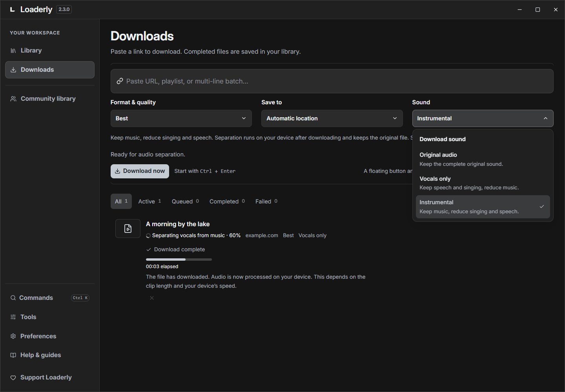Click the spinner next to Separating vocals
Image resolution: width=565 pixels, height=392 pixels.
(148, 236)
